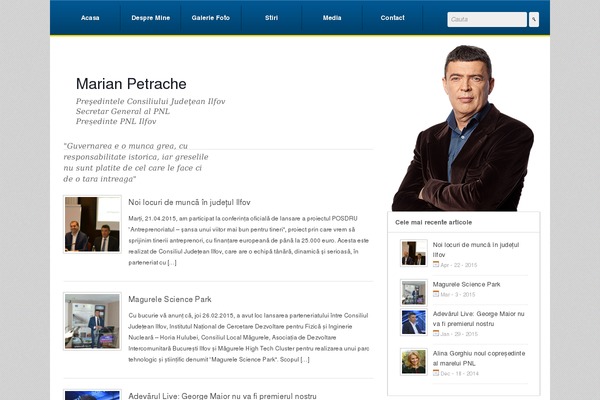This screenshot has width=600, height=400.
Task: Open article Noi locuri de muncă în județul Ilfov in main list
Action: (189, 202)
